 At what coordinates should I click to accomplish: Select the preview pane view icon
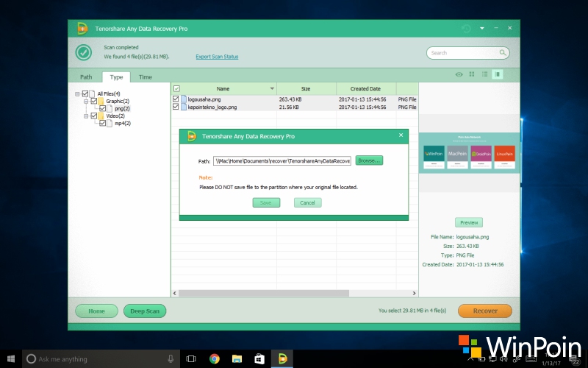point(498,74)
